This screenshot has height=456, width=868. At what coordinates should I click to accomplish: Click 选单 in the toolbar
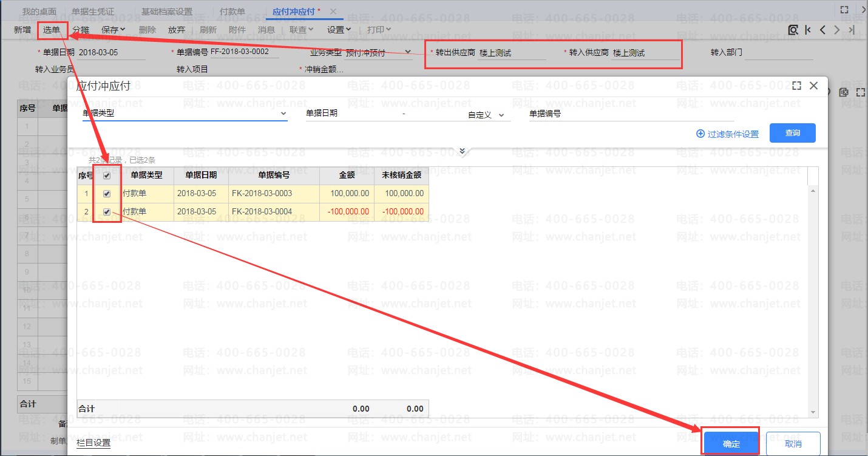pyautogui.click(x=52, y=29)
